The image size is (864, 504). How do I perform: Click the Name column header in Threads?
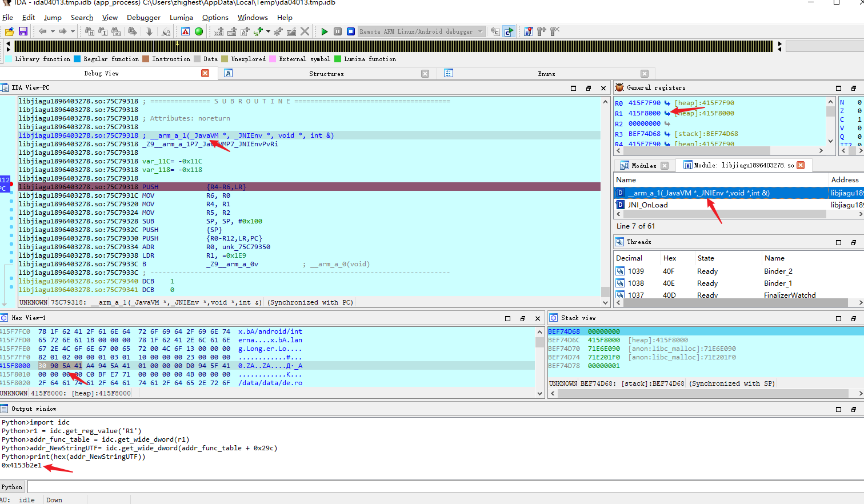pos(774,258)
